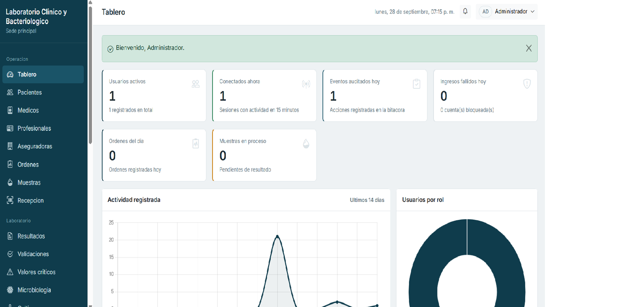Image resolution: width=644 pixels, height=307 pixels.
Task: Navigate to Ordenes
Action: pos(43,164)
